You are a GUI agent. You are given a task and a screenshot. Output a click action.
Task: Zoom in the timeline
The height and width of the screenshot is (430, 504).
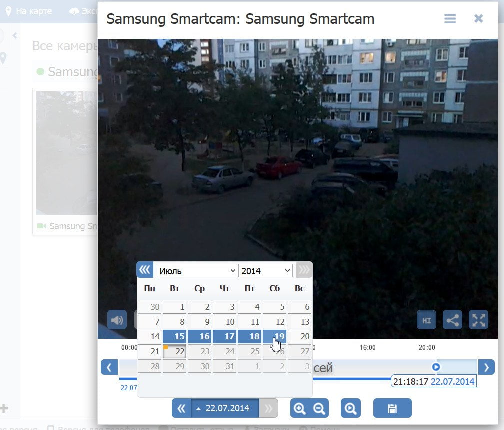(x=300, y=408)
